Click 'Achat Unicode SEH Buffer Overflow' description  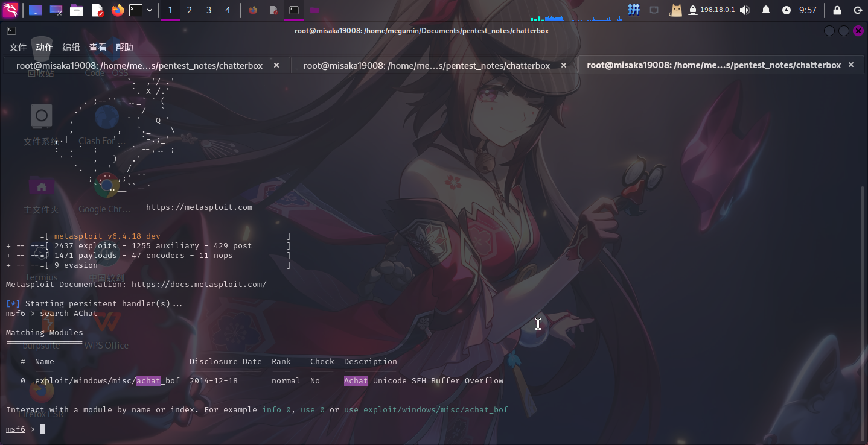tap(424, 380)
